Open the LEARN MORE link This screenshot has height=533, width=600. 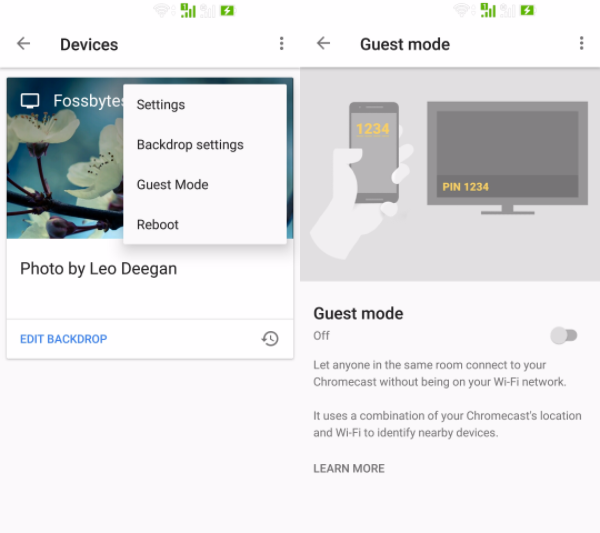(349, 468)
